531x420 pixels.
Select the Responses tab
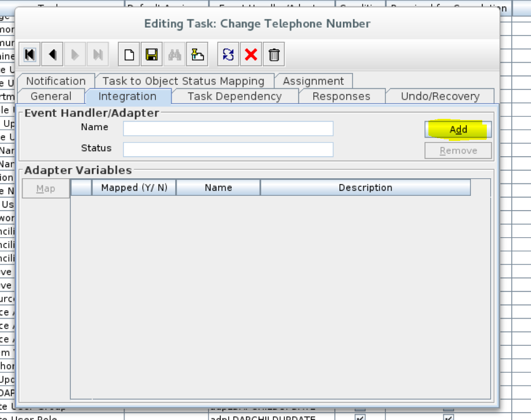pyautogui.click(x=342, y=96)
